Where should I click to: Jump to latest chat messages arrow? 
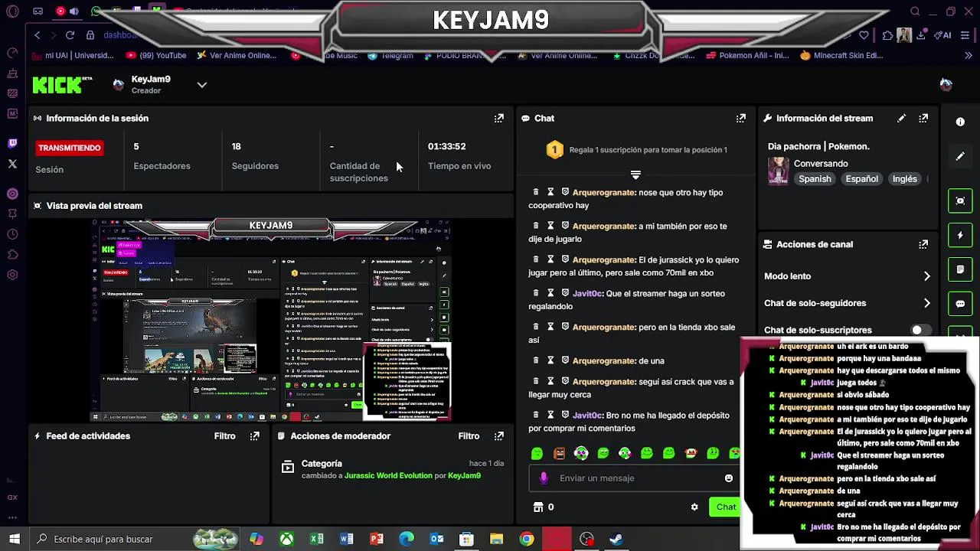[x=635, y=174]
